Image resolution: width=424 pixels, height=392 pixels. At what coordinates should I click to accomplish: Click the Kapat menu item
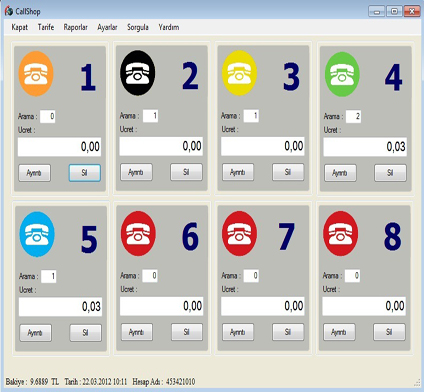click(x=19, y=27)
